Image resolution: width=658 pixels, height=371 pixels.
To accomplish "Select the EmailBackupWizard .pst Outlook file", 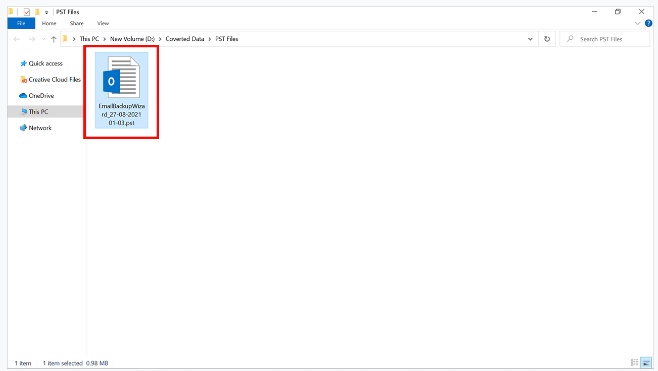I will pyautogui.click(x=121, y=91).
